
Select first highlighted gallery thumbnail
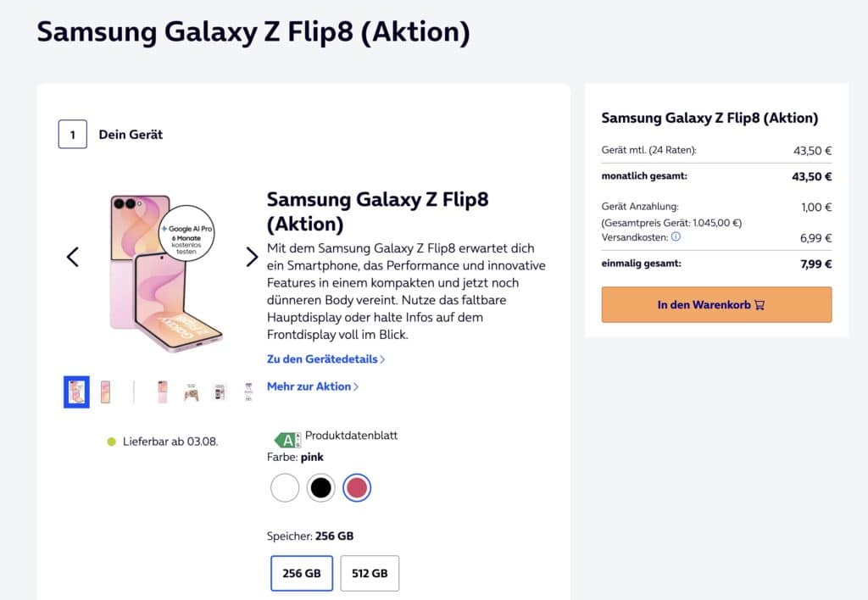click(76, 392)
